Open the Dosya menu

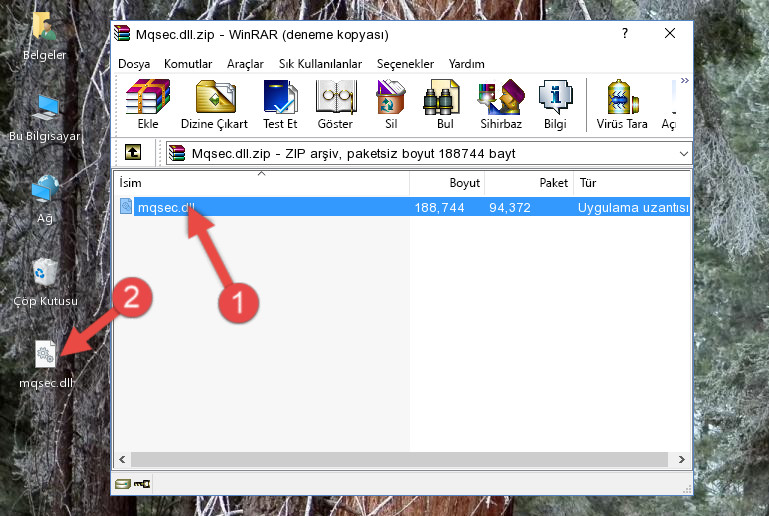[134, 64]
